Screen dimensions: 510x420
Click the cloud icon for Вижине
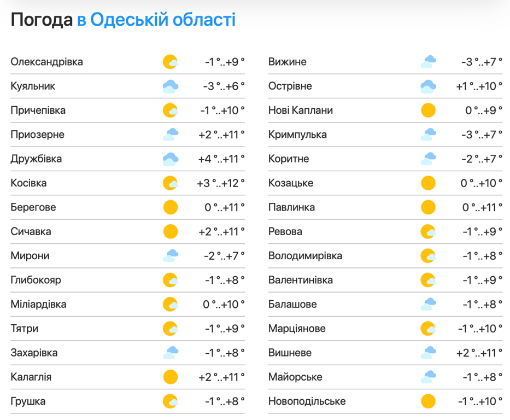[x=428, y=62]
